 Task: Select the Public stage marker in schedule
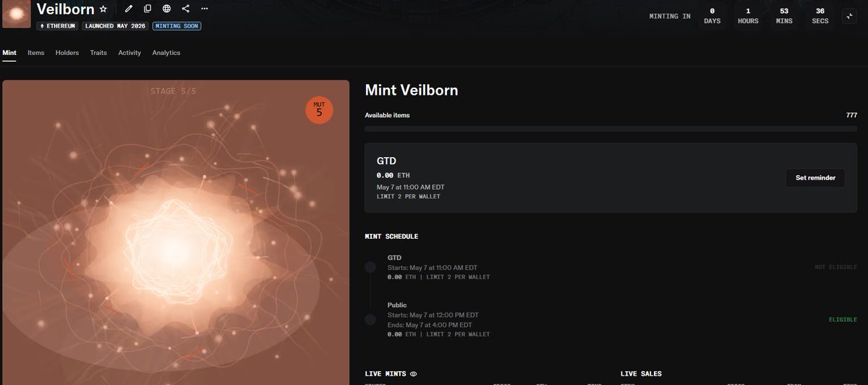(x=370, y=319)
